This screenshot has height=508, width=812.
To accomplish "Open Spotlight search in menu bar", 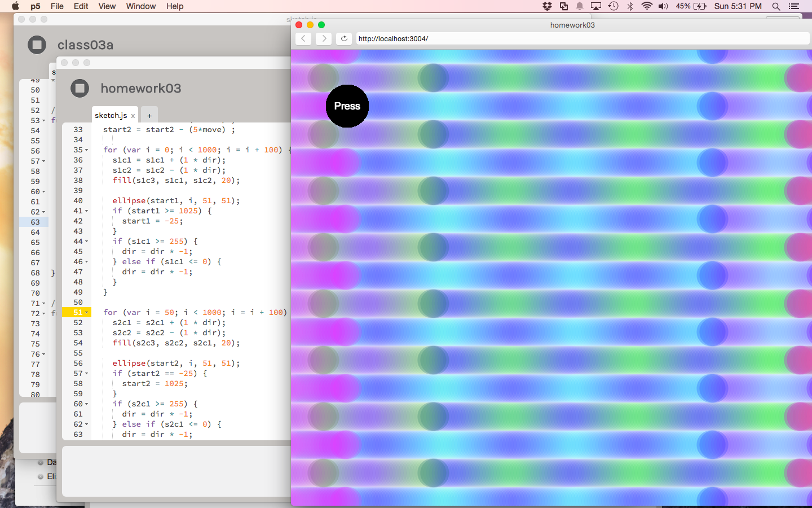I will (776, 6).
